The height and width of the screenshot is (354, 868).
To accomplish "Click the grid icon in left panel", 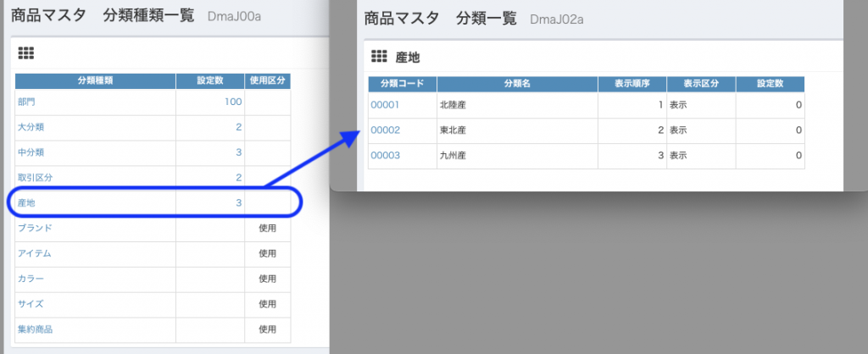I will [26, 53].
